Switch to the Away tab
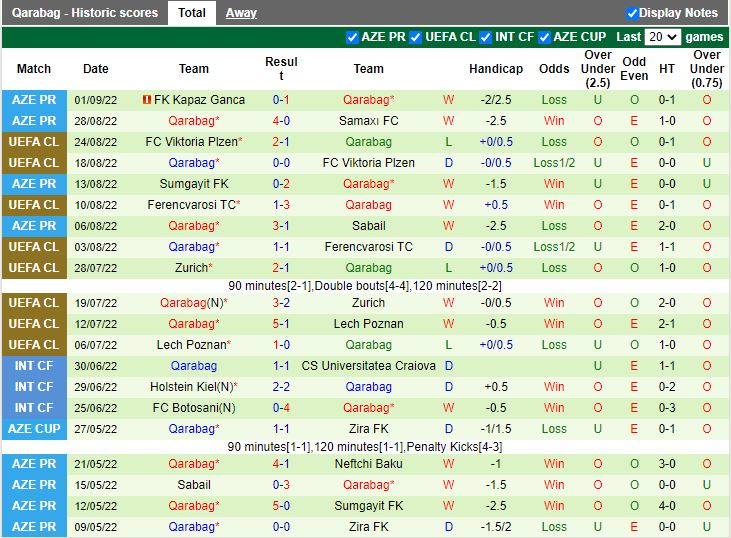Viewport: 731px width, 538px height. [x=241, y=13]
